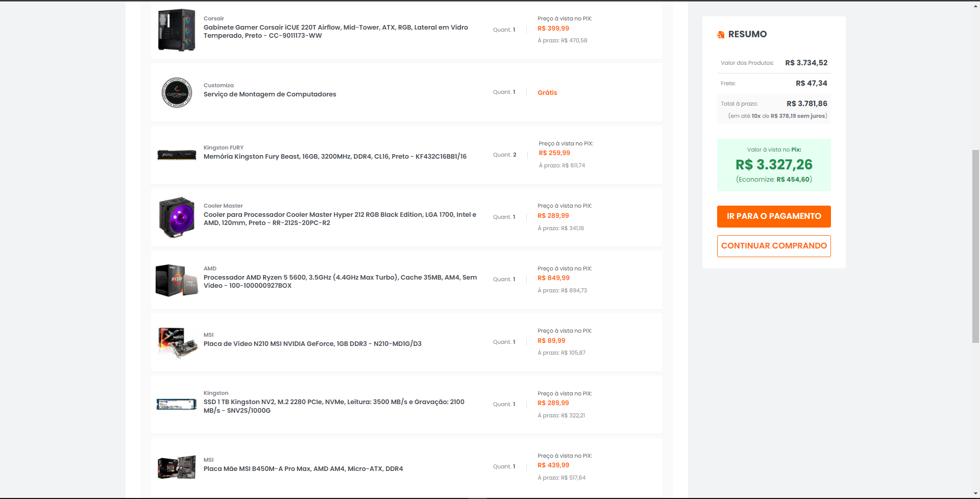Click the R$ 399,99 PIX price
Viewport: 980px width, 499px height.
click(x=553, y=29)
